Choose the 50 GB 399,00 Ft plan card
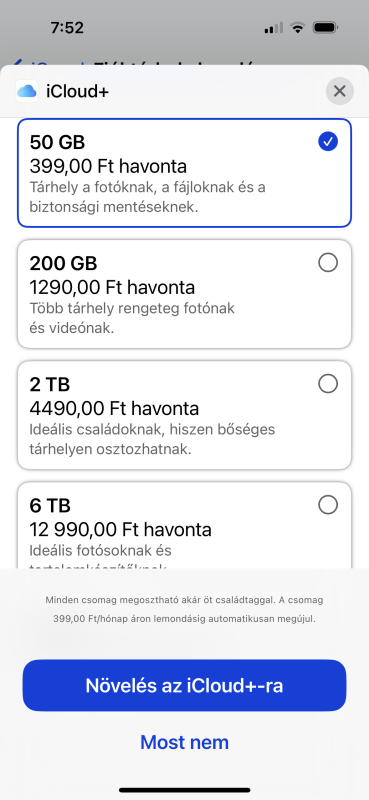The image size is (369, 800). tap(184, 173)
